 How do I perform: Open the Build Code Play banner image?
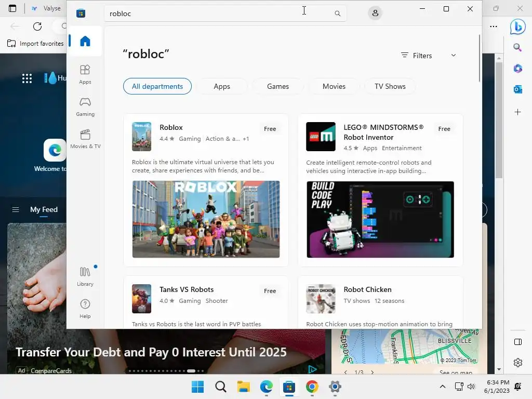(380, 219)
